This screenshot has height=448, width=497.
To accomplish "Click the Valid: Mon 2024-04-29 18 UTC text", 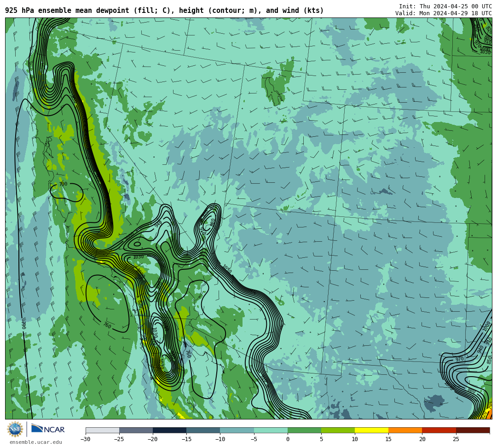I will tap(444, 13).
